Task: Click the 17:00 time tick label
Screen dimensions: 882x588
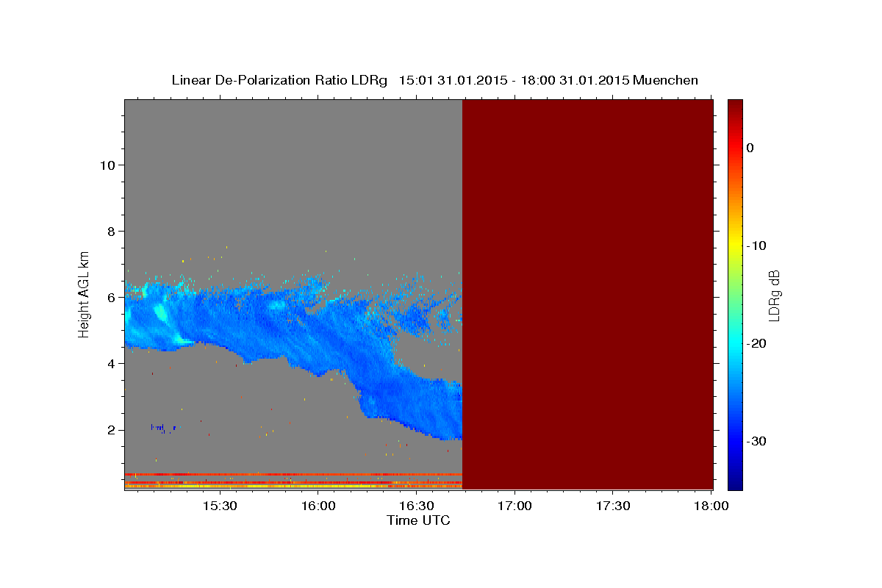Action: (514, 506)
